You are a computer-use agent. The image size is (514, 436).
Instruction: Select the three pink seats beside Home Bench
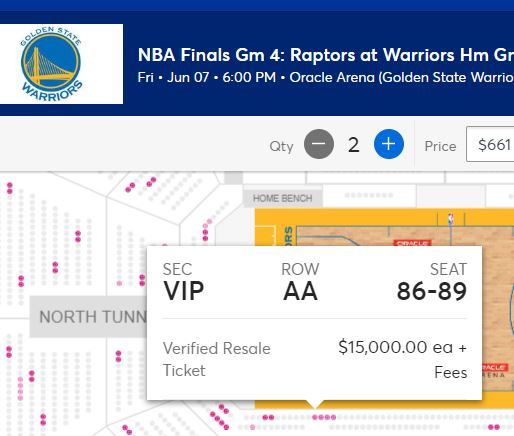click(x=206, y=232)
